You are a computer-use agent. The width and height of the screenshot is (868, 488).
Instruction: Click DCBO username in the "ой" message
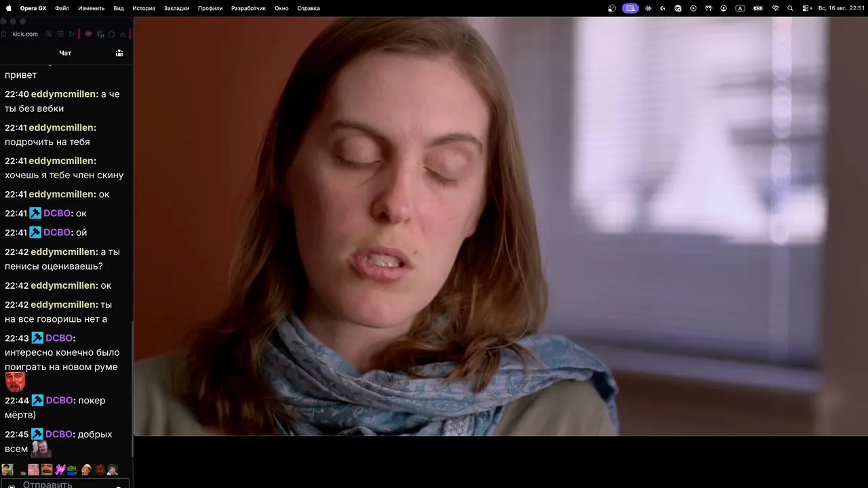point(57,232)
